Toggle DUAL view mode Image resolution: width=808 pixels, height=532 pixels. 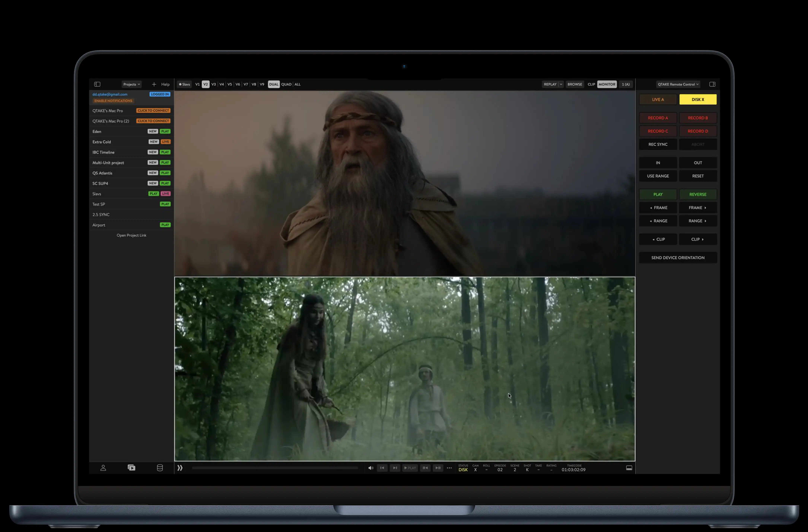click(274, 84)
